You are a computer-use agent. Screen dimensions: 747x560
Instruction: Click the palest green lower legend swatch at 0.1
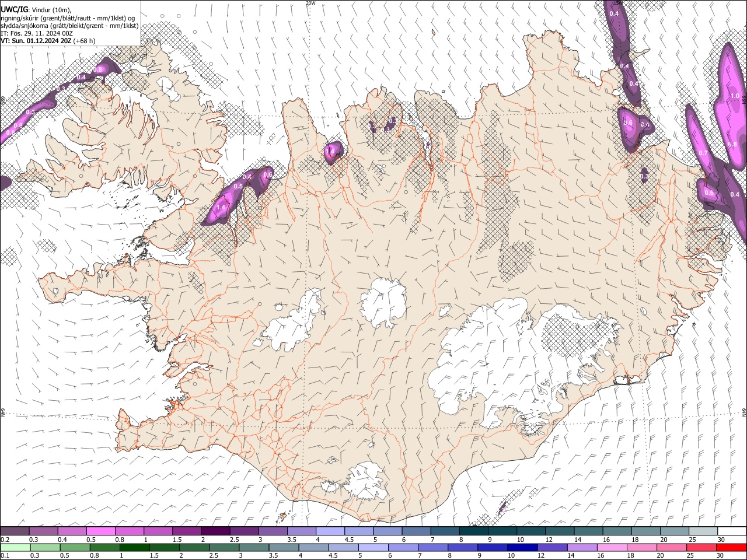15,547
